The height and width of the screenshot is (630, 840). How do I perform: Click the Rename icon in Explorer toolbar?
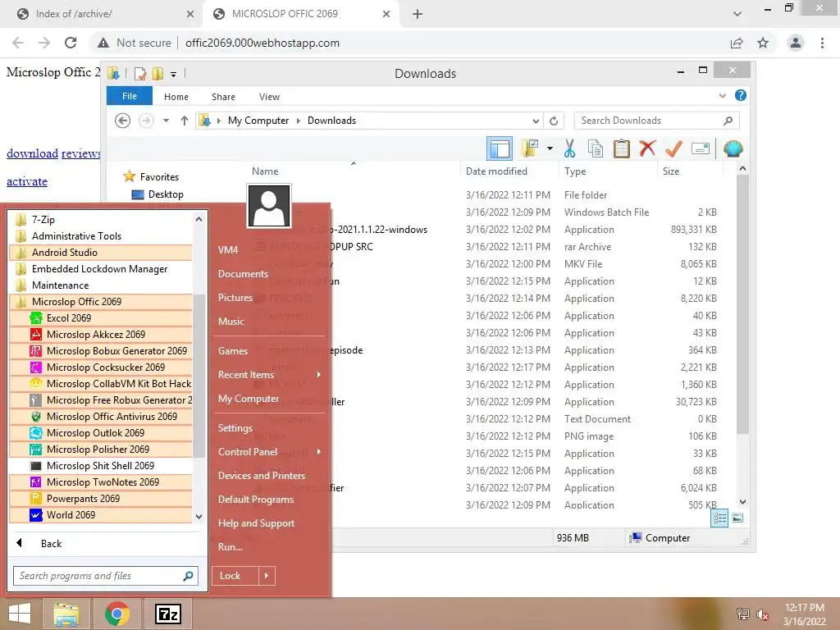click(x=701, y=148)
